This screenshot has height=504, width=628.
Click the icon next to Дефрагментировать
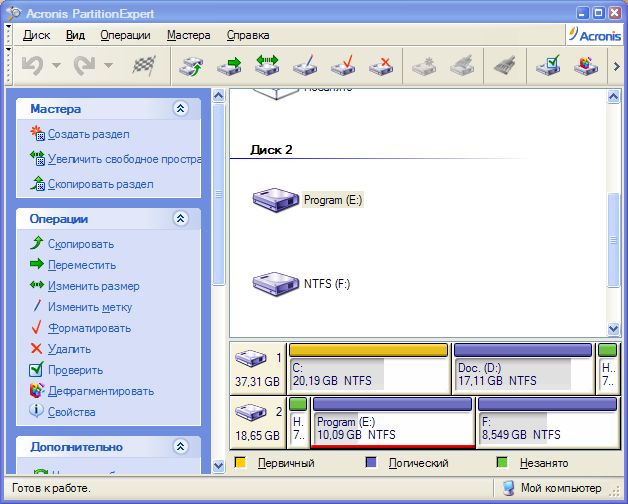(x=36, y=390)
